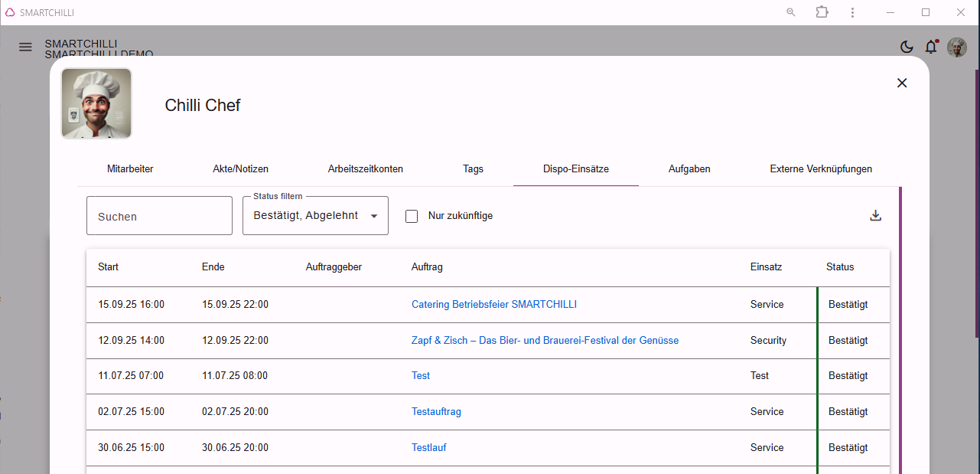The image size is (980, 474).
Task: Go to the Aufgaben tab
Action: point(689,168)
